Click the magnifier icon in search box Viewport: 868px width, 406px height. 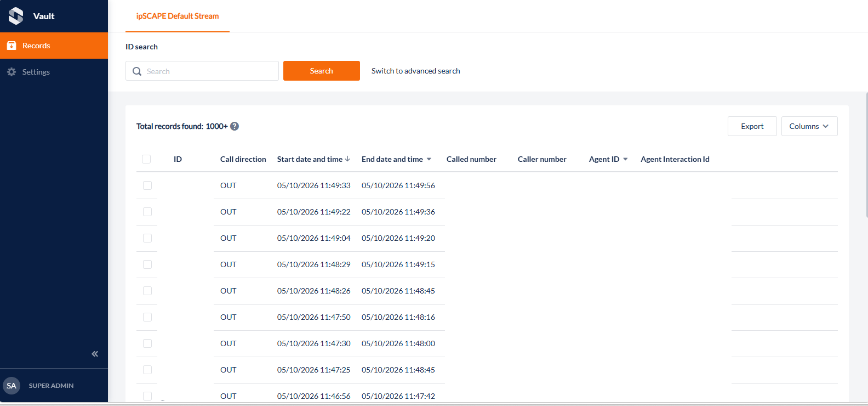tap(137, 71)
